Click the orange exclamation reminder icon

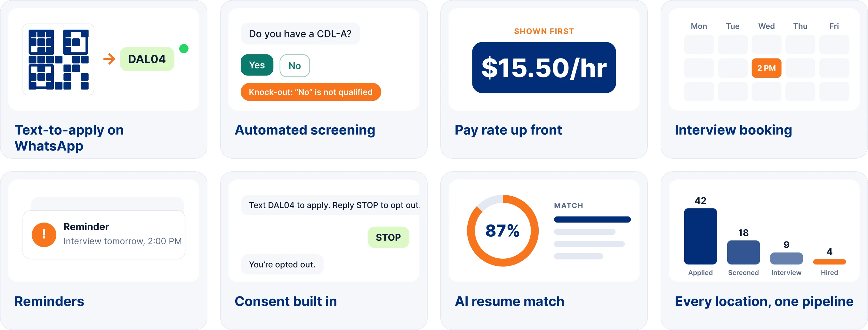point(44,235)
